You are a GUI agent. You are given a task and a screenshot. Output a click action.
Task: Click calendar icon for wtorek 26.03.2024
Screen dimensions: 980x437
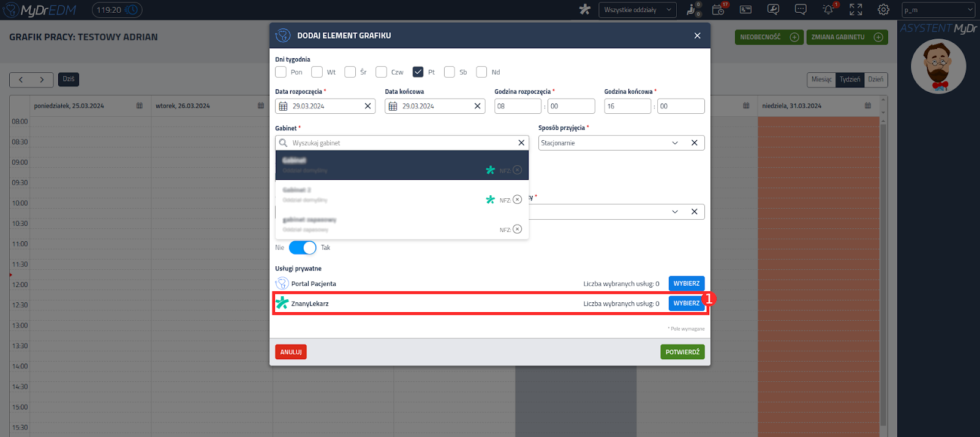tap(261, 106)
